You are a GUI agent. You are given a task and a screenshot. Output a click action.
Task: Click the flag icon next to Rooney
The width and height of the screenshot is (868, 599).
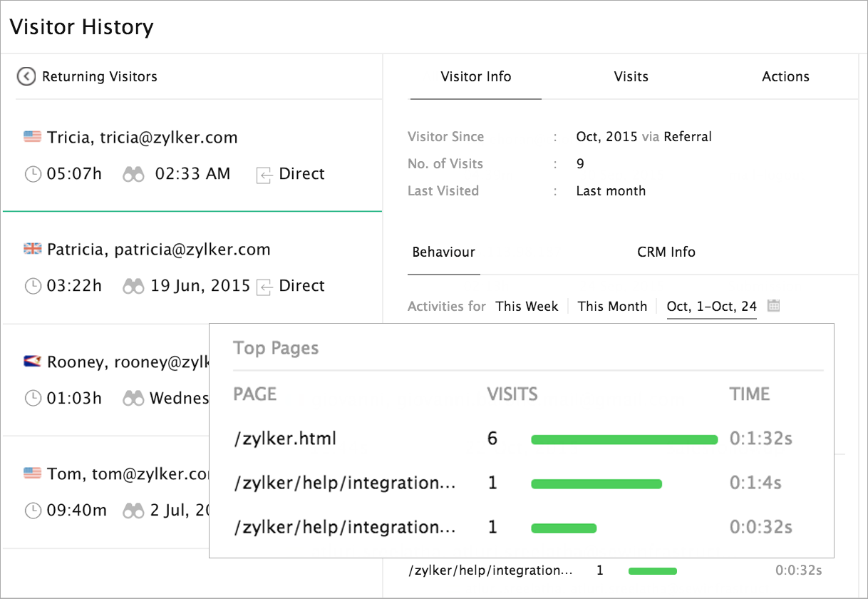pyautogui.click(x=32, y=362)
